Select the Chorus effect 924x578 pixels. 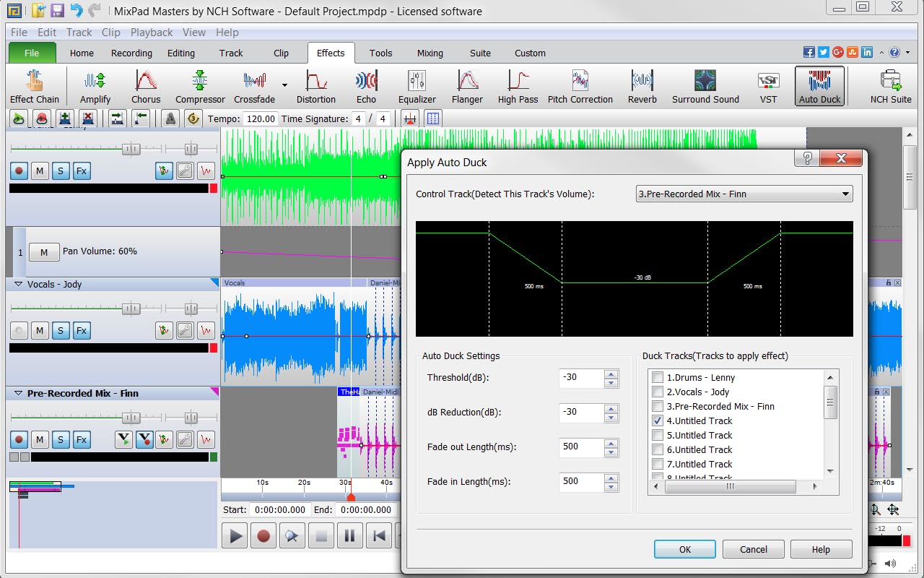pos(146,85)
